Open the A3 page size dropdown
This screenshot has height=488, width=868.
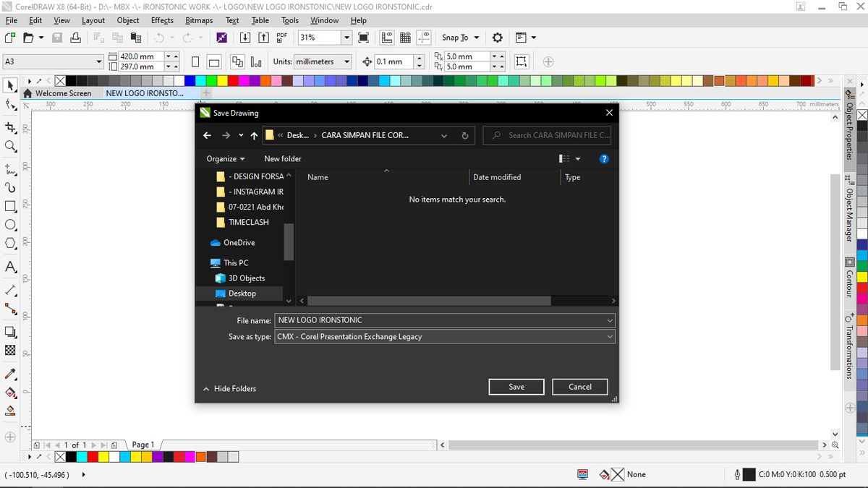[x=99, y=61]
